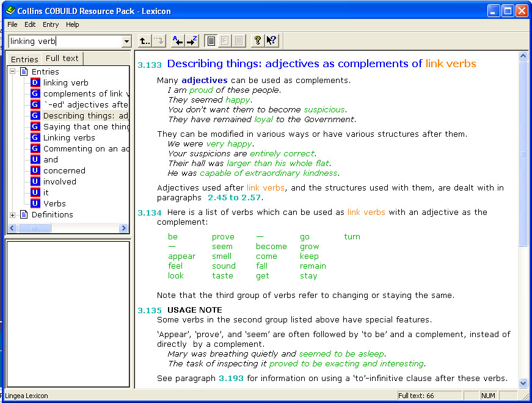The width and height of the screenshot is (532, 403).
Task: Switch to the Full text tab
Action: pyautogui.click(x=62, y=59)
